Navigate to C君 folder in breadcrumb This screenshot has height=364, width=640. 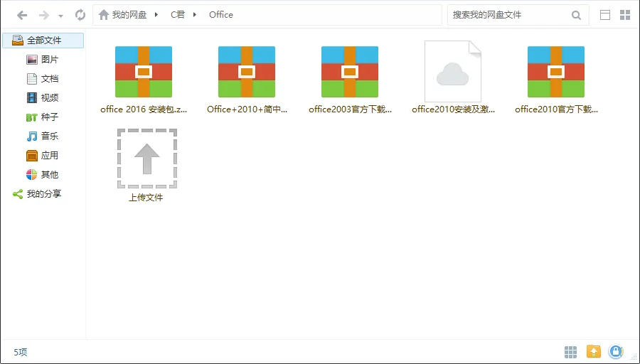click(x=178, y=15)
